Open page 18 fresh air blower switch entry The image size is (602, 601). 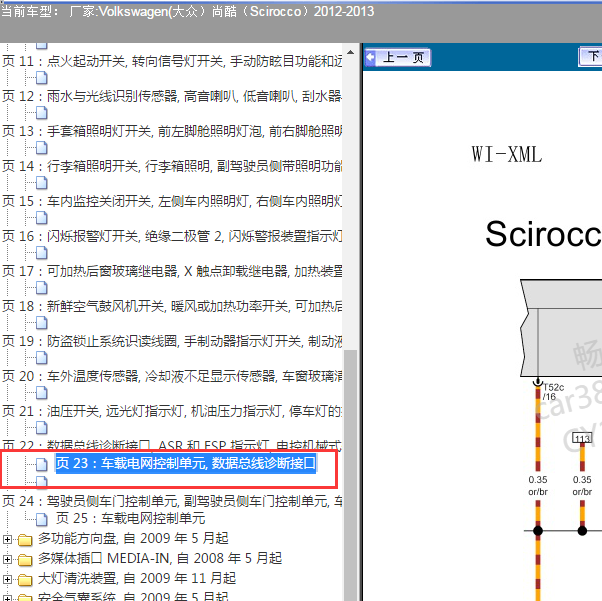click(x=172, y=306)
